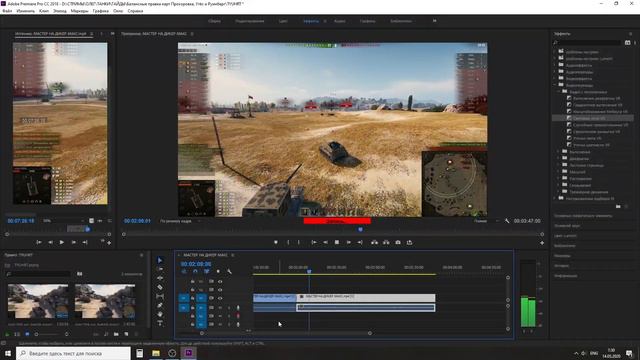Open the Клип menu
Viewport: 640px width, 360px height.
[x=44, y=11]
